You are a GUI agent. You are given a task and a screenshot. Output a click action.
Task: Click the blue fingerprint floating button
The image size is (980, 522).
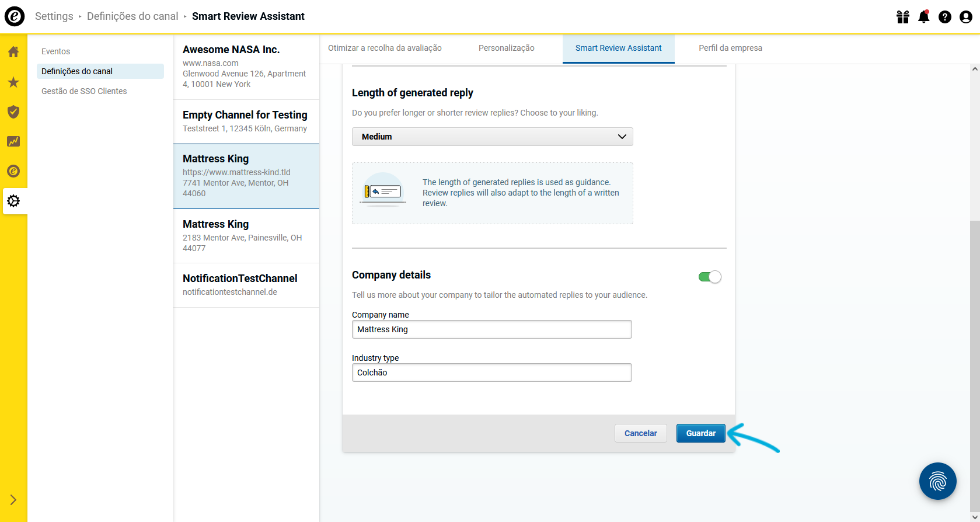point(937,481)
